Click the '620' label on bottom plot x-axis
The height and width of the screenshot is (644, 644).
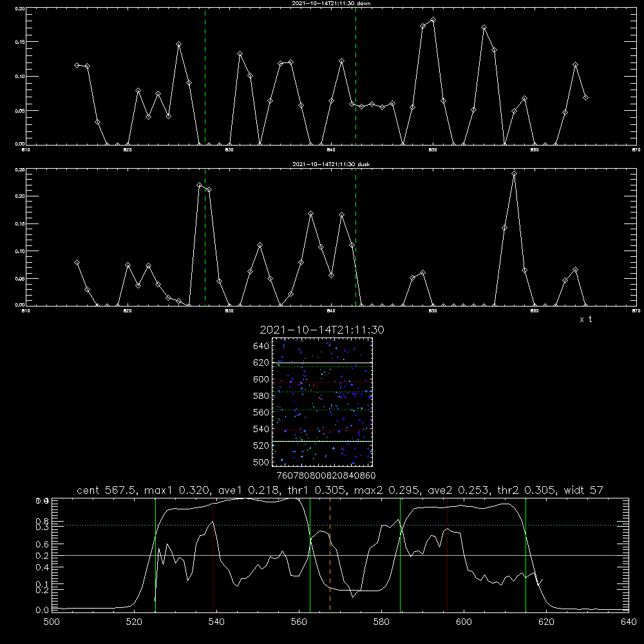546,622
